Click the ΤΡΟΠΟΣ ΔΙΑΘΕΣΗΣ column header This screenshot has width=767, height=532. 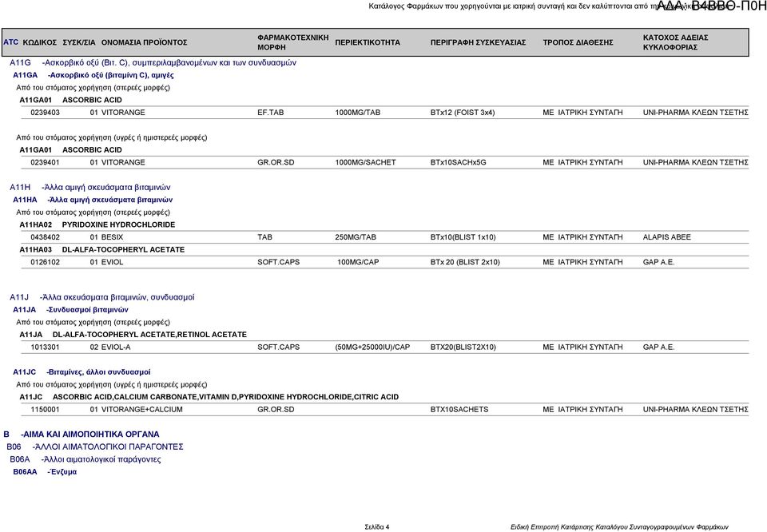tap(578, 42)
